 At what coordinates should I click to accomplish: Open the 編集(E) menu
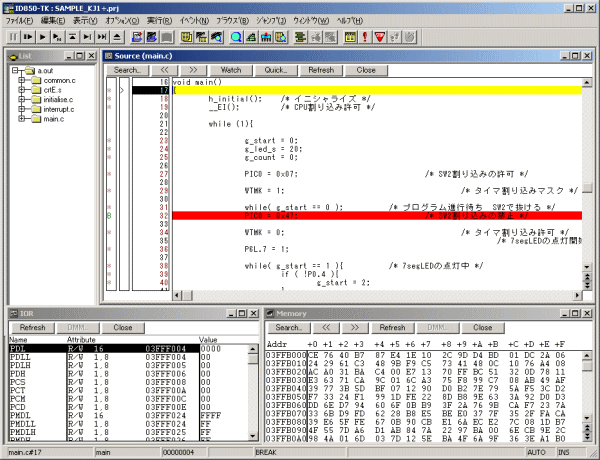click(x=53, y=21)
